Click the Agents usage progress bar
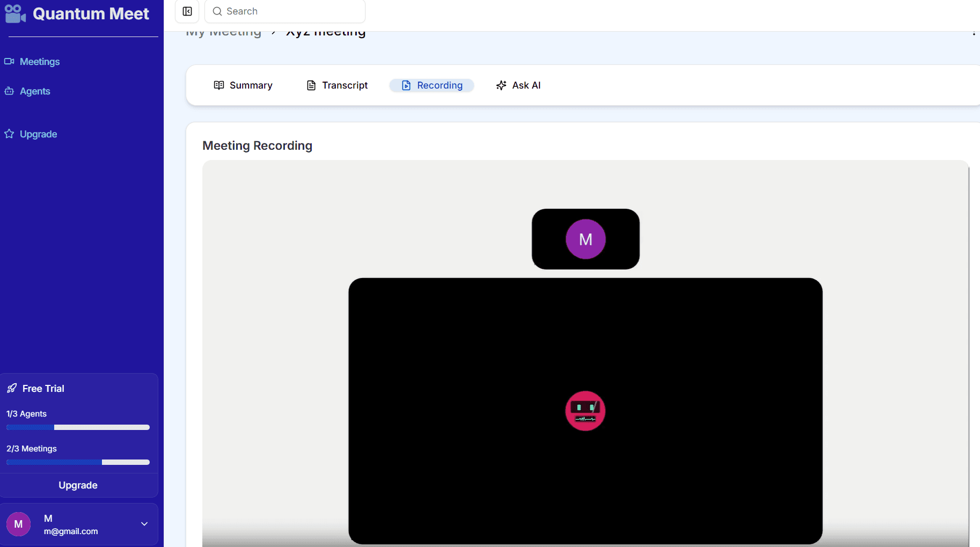This screenshot has height=547, width=980. pos(78,427)
